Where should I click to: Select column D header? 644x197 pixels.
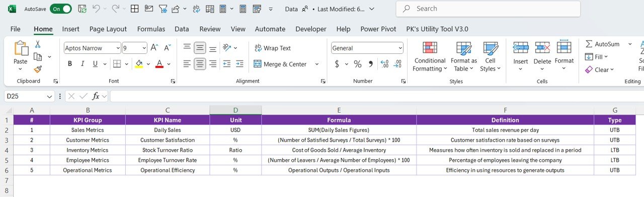(x=235, y=110)
